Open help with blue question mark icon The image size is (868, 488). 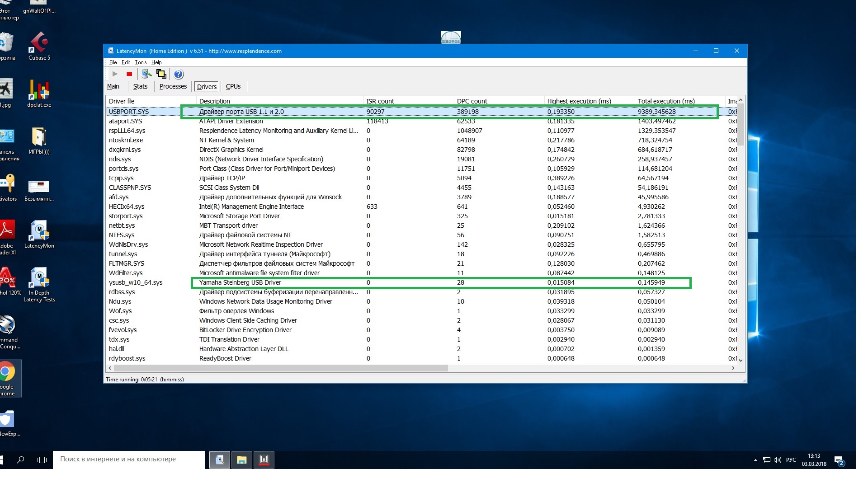pyautogui.click(x=179, y=74)
